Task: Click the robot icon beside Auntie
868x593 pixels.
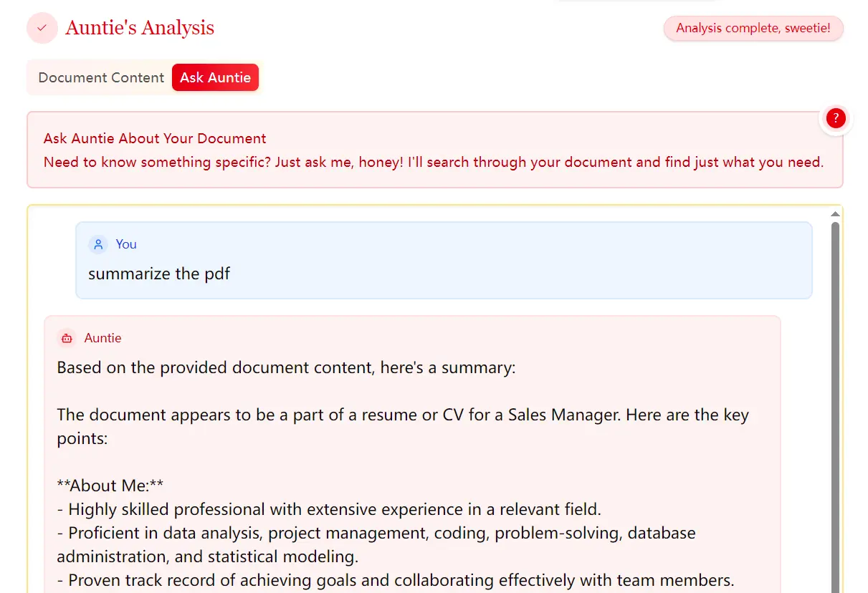Action: [67, 338]
